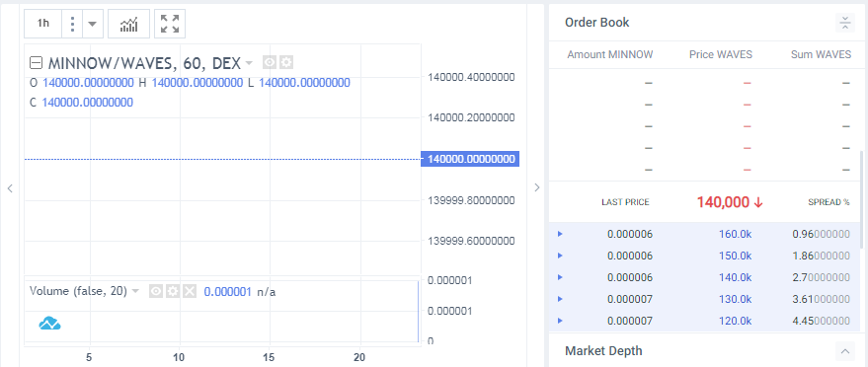Open the MINNOW/WAVES series settings gear
The image size is (868, 367).
click(285, 62)
